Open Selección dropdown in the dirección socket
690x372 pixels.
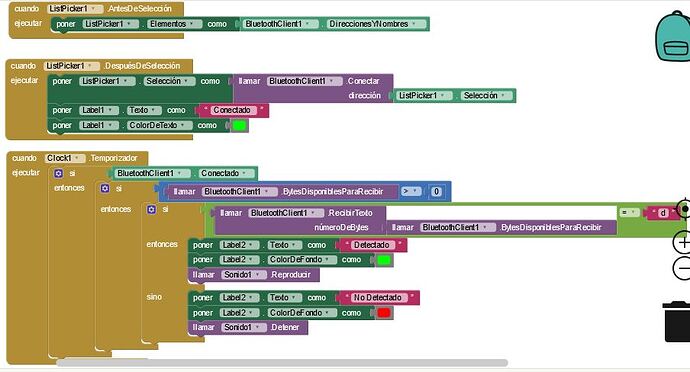486,96
